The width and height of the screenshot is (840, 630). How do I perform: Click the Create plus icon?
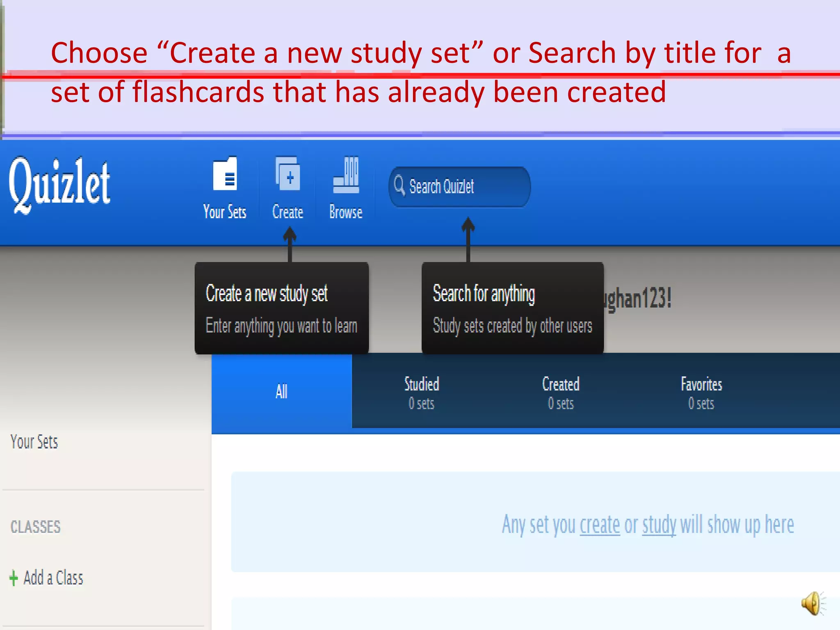pos(288,174)
